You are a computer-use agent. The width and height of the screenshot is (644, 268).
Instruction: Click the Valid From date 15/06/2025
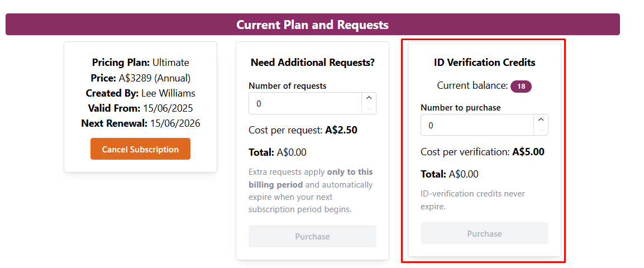click(x=166, y=108)
